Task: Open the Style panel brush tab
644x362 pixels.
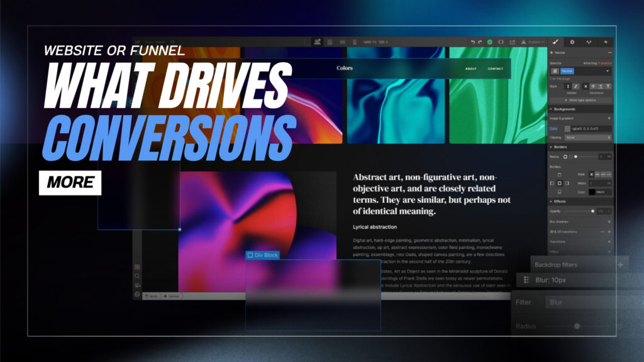Action: [x=555, y=42]
